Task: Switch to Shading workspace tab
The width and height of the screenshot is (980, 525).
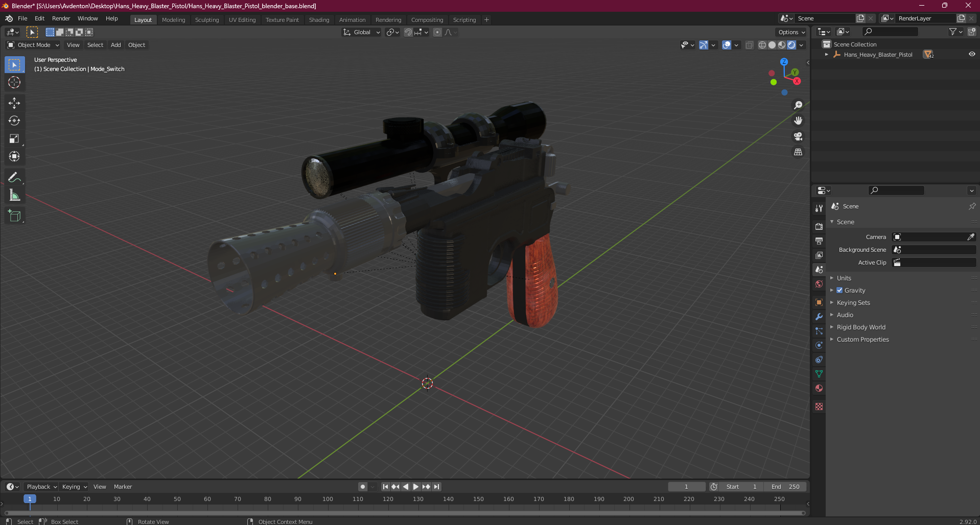Action: [x=319, y=20]
